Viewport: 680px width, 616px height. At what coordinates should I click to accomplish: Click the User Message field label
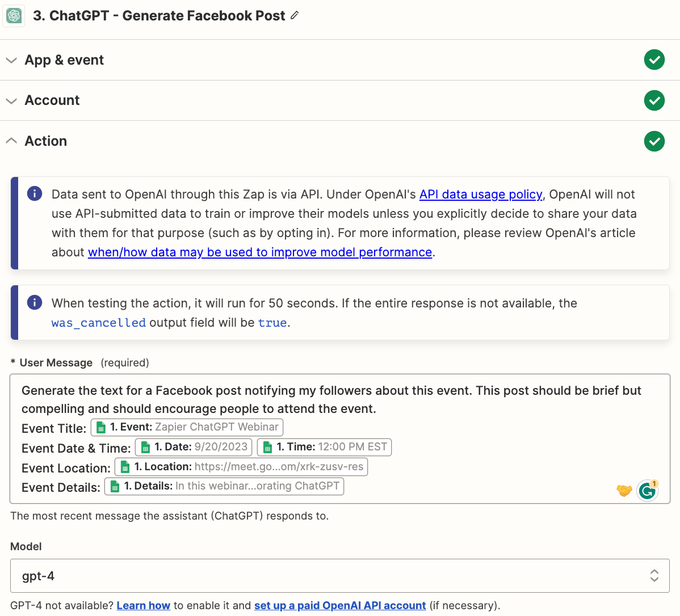tap(56, 363)
